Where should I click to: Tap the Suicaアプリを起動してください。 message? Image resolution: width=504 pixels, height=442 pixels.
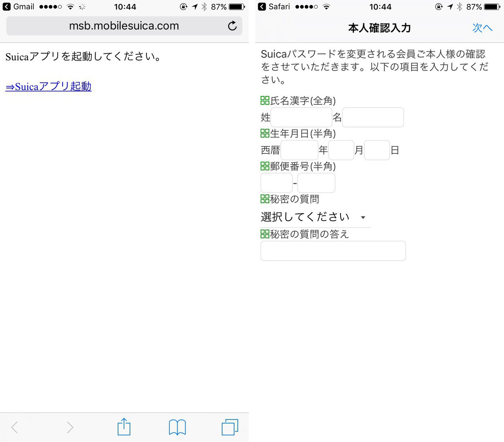83,57
